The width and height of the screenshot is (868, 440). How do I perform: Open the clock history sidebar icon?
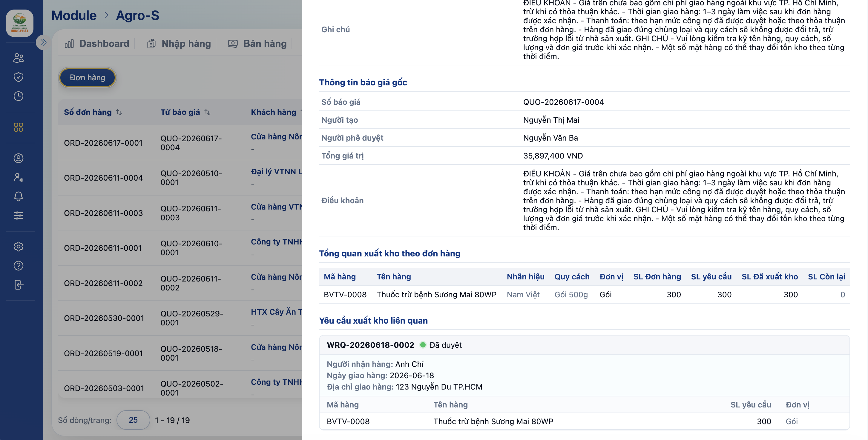[19, 96]
